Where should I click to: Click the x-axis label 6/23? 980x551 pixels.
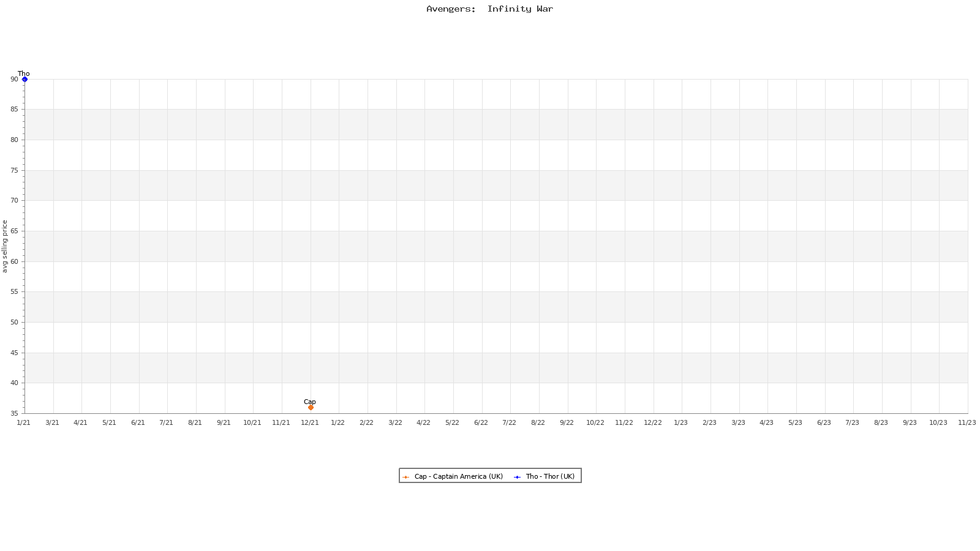tap(824, 422)
